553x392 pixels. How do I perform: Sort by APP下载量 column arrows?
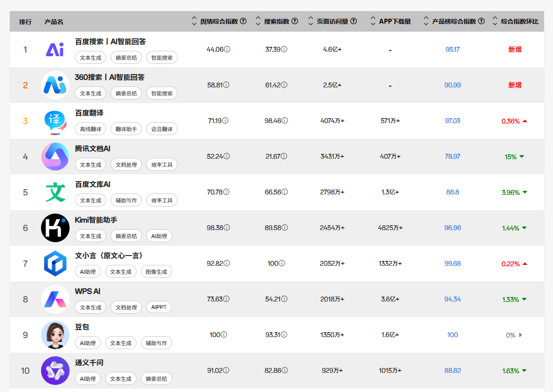pyautogui.click(x=373, y=21)
